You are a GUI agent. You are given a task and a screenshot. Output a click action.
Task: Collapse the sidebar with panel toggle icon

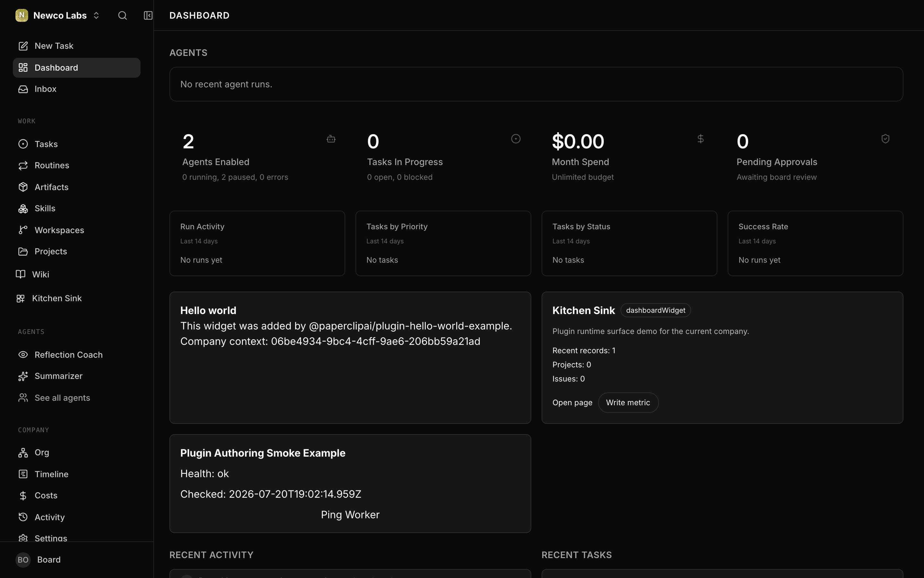click(x=148, y=15)
